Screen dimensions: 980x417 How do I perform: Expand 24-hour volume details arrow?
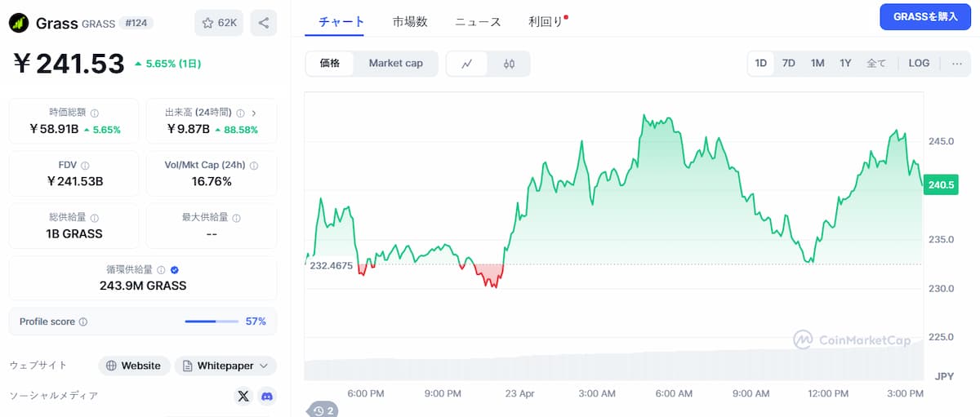254,113
